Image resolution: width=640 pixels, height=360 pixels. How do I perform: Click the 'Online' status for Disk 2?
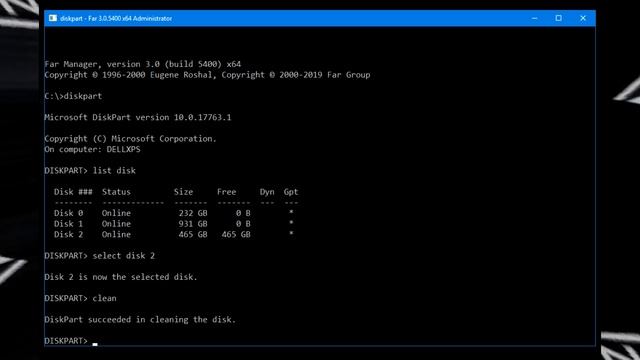point(116,234)
